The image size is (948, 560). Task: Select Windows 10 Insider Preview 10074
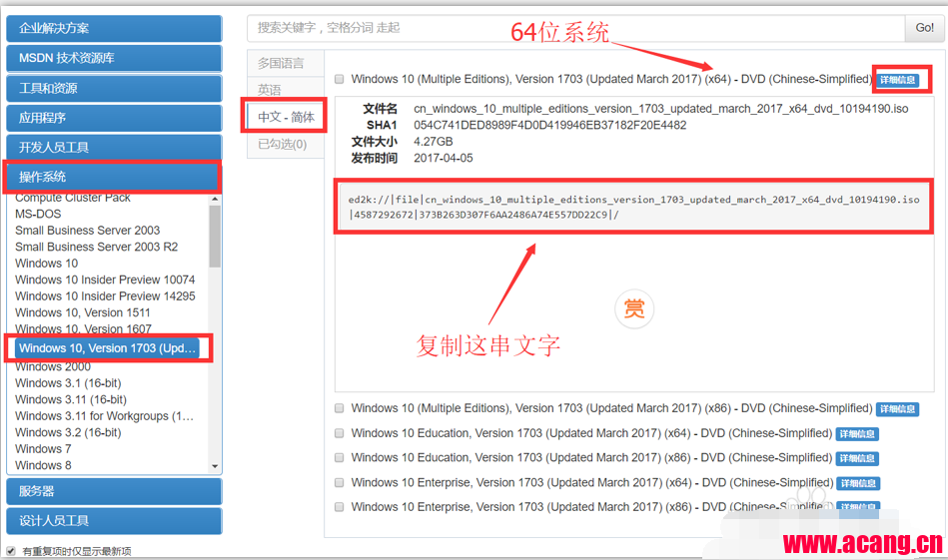[x=105, y=280]
